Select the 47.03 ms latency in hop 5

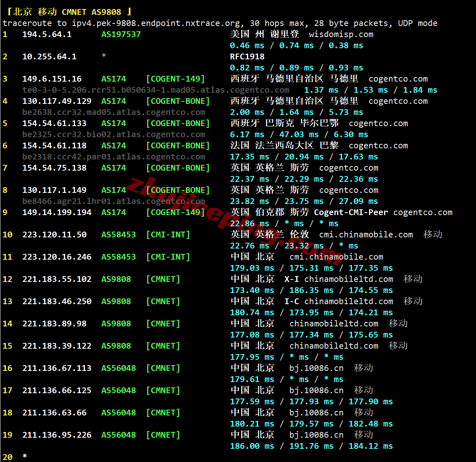tap(299, 134)
